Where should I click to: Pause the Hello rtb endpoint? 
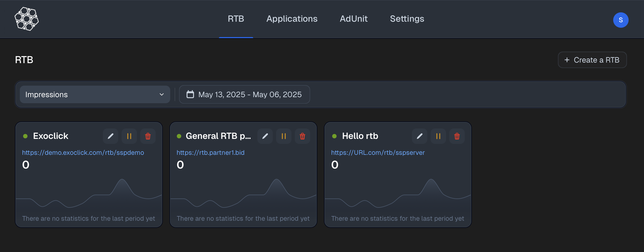click(x=438, y=136)
